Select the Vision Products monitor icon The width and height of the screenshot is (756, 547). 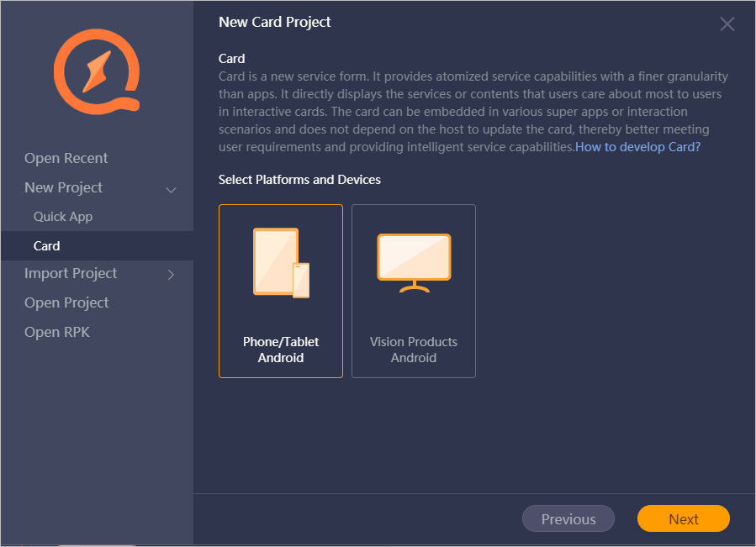click(x=414, y=263)
